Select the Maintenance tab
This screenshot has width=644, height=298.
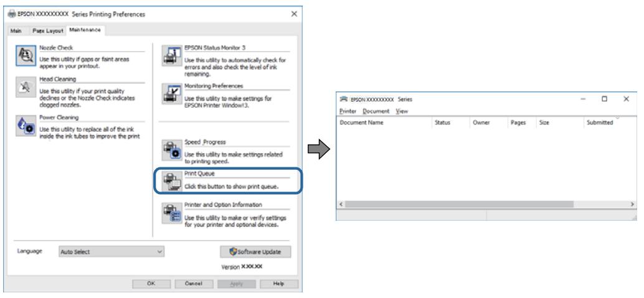click(x=85, y=30)
